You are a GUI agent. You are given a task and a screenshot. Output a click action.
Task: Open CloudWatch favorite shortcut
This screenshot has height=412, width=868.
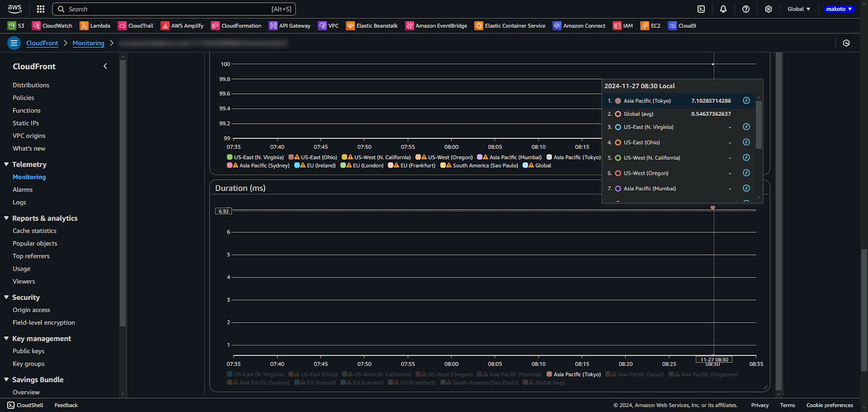[x=52, y=26]
